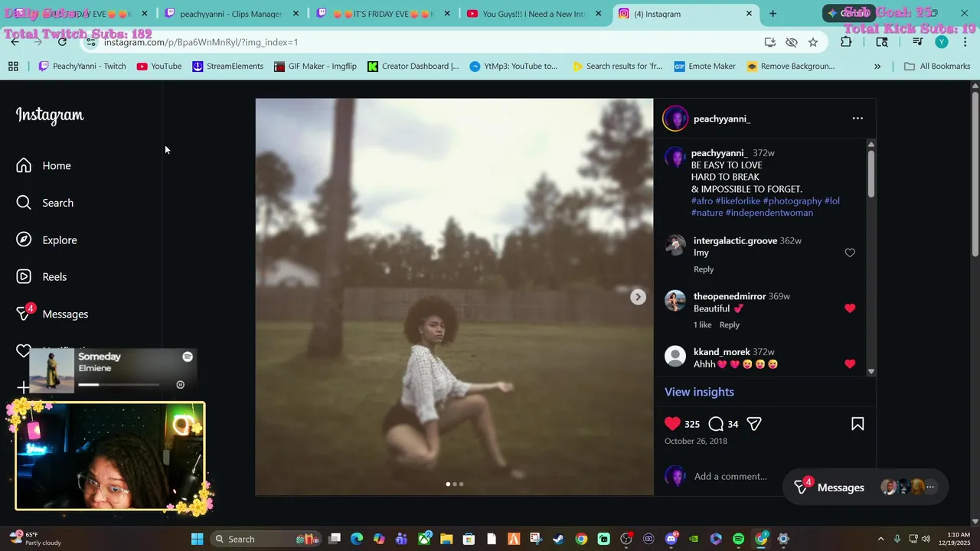Image resolution: width=980 pixels, height=551 pixels.
Task: Open Chrome profile avatar
Action: (942, 42)
